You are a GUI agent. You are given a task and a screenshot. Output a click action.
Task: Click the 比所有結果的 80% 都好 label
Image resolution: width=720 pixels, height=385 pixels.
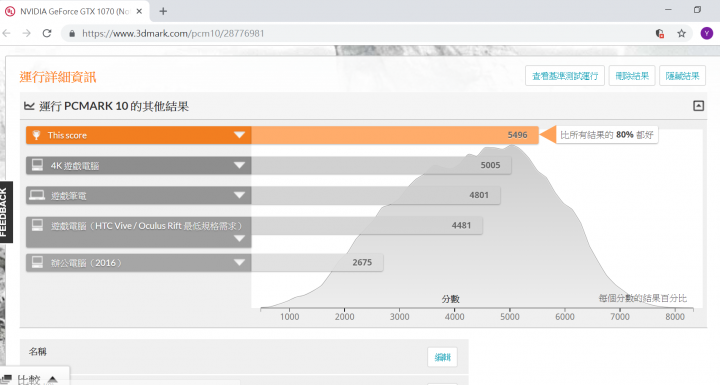click(606, 135)
